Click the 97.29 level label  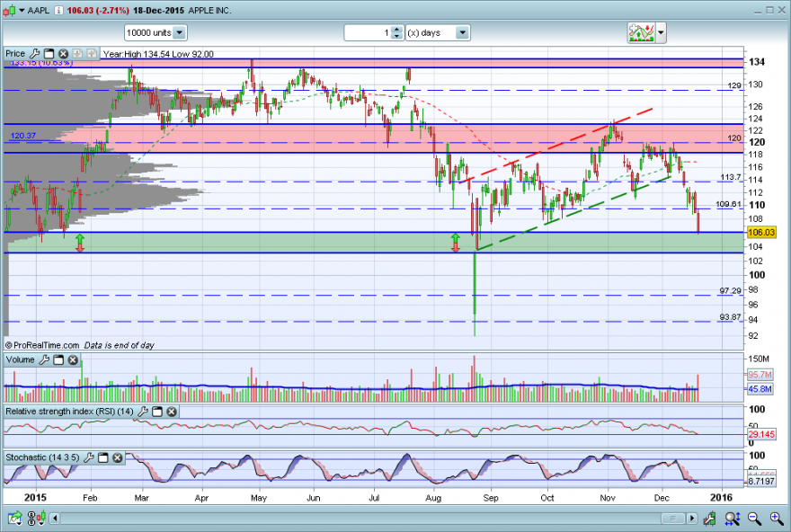pos(730,290)
